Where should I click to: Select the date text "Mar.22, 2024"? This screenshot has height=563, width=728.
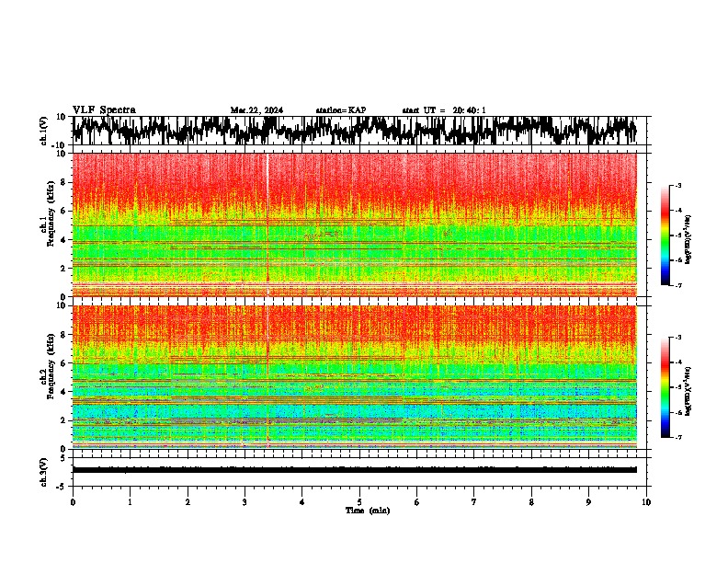(x=256, y=110)
